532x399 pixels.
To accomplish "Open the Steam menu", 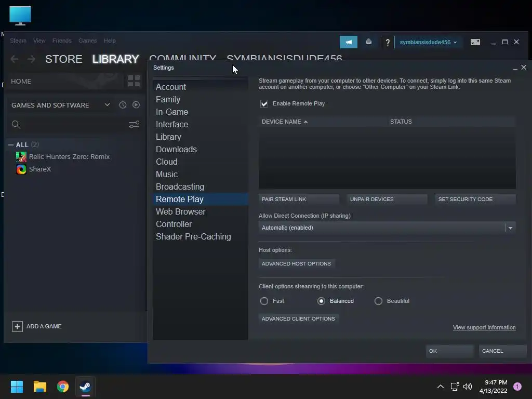I will coord(18,41).
